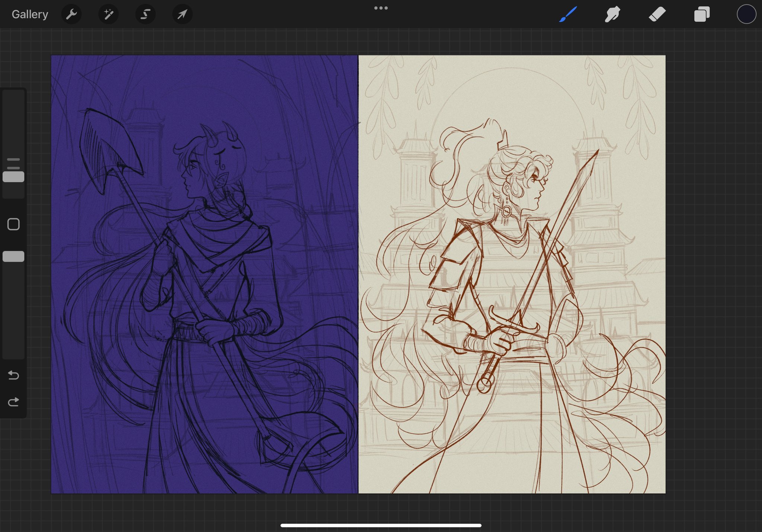Screen dimensions: 762x532
Task: Tap the three-dot multitasking menu
Action: pos(381,8)
